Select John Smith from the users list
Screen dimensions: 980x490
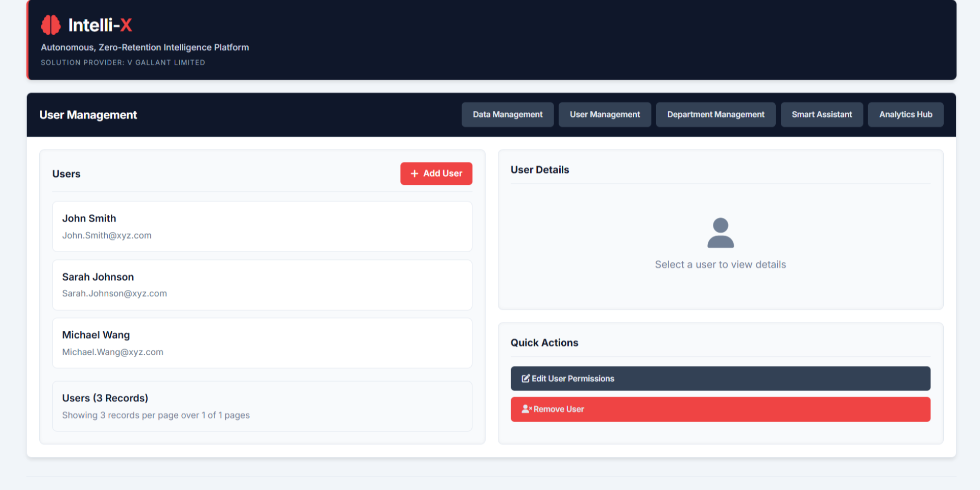tap(262, 226)
